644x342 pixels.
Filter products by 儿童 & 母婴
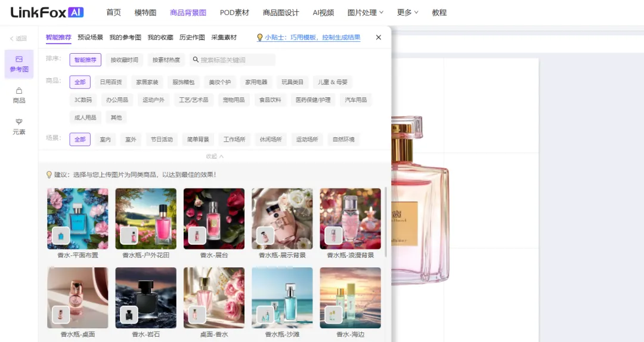333,82
